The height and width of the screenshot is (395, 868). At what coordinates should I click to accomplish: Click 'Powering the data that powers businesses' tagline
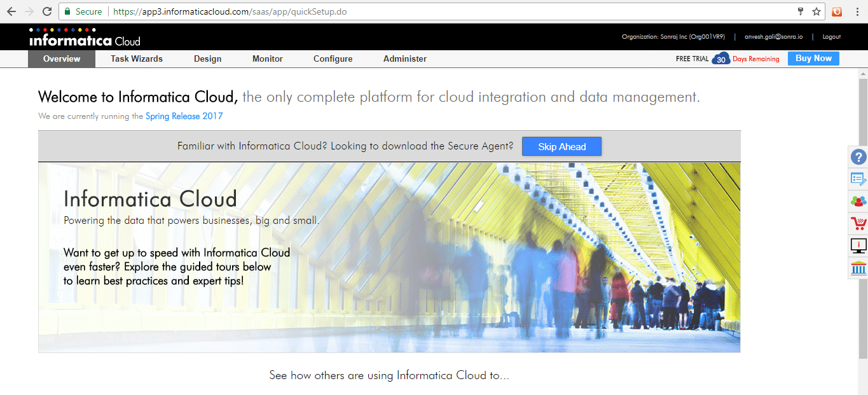click(x=191, y=221)
